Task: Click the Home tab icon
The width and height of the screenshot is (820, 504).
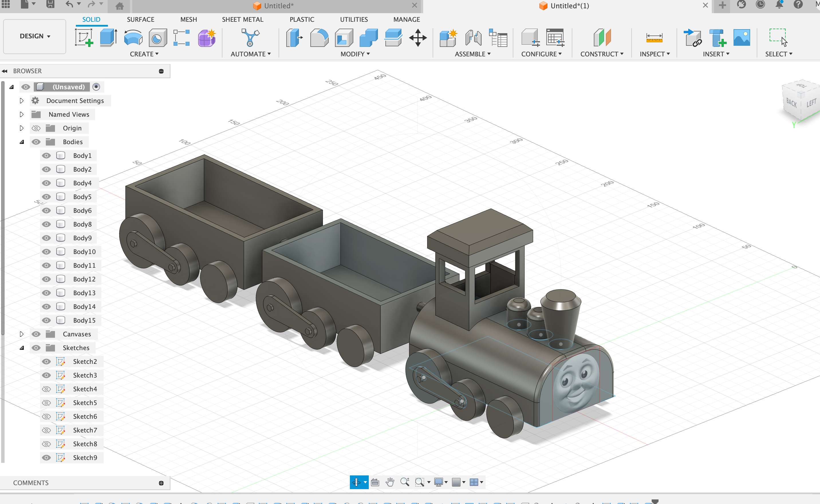Action: click(119, 6)
